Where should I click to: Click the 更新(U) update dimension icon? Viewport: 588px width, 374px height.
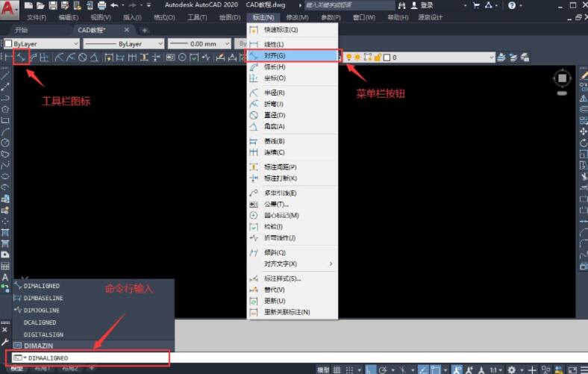(254, 301)
